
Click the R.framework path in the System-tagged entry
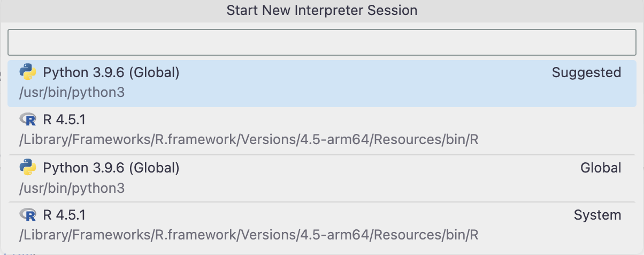pyautogui.click(x=249, y=235)
